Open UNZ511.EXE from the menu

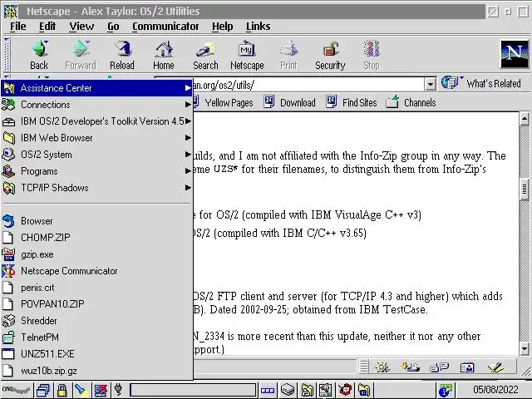pyautogui.click(x=96, y=354)
